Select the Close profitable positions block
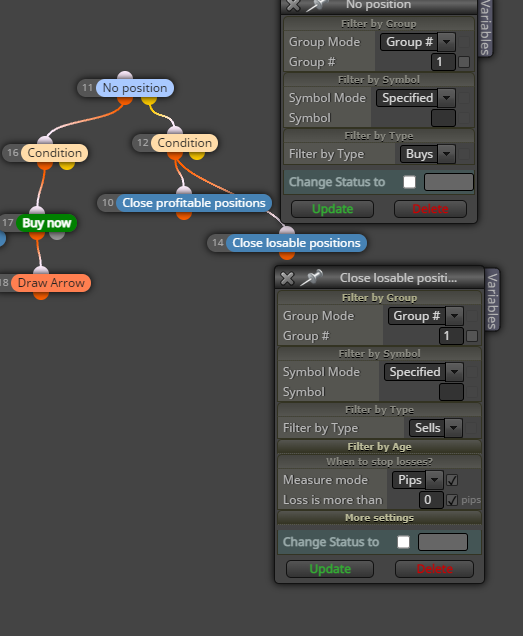The image size is (523, 636). (194, 203)
